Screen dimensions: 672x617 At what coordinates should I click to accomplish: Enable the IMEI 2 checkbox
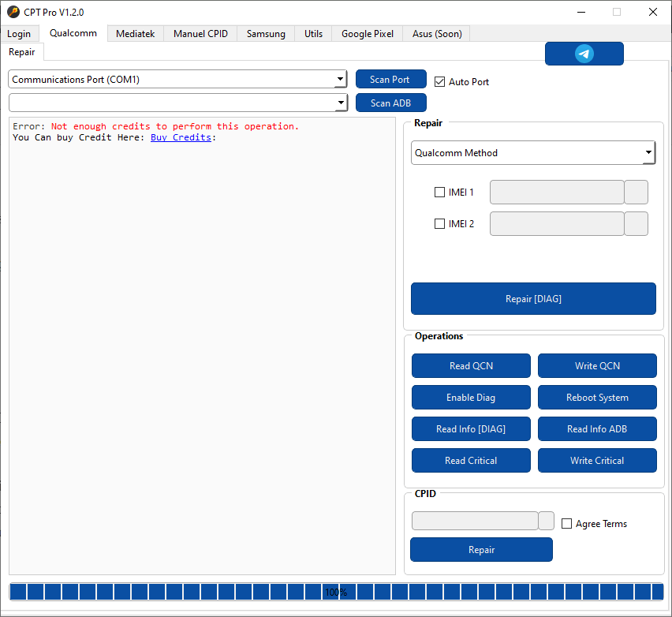[440, 224]
